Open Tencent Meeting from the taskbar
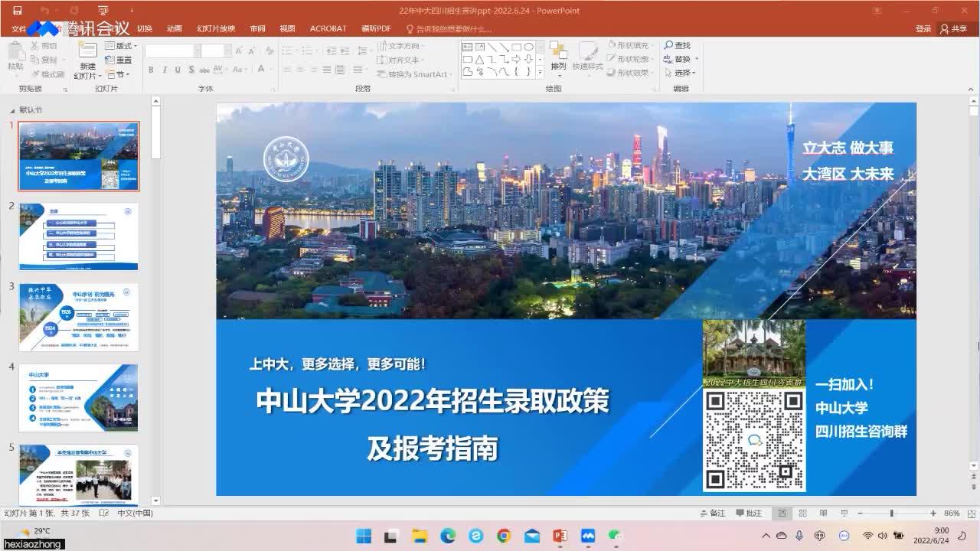The width and height of the screenshot is (980, 551). tap(588, 536)
